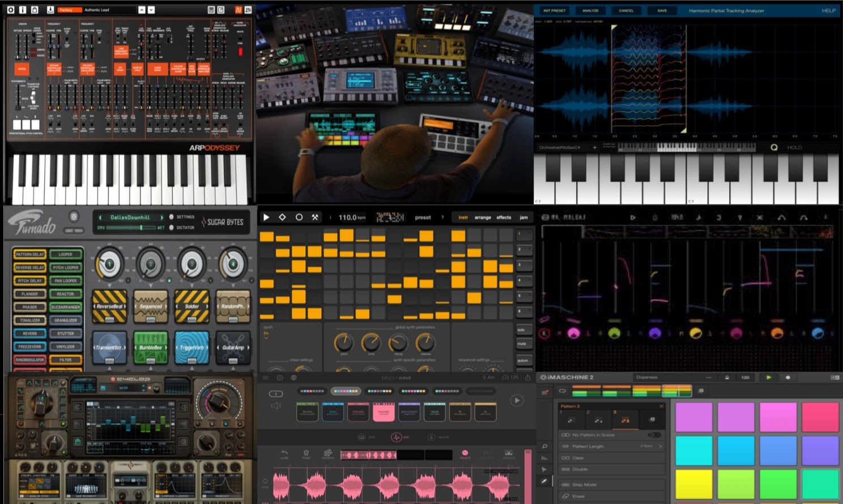This screenshot has width=843, height=504.
Task: Open the share icon in blocs wave
Action: click(x=527, y=377)
